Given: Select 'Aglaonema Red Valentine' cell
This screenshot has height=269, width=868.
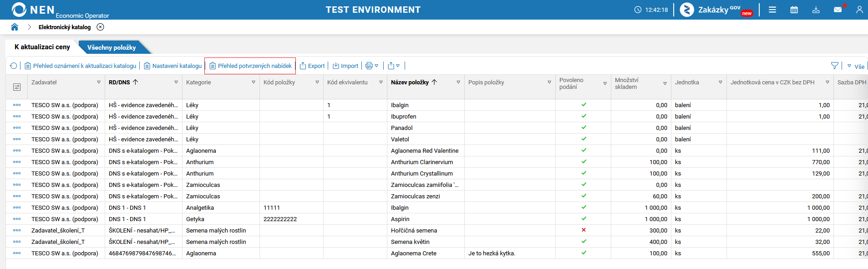Looking at the screenshot, I should pyautogui.click(x=426, y=150).
